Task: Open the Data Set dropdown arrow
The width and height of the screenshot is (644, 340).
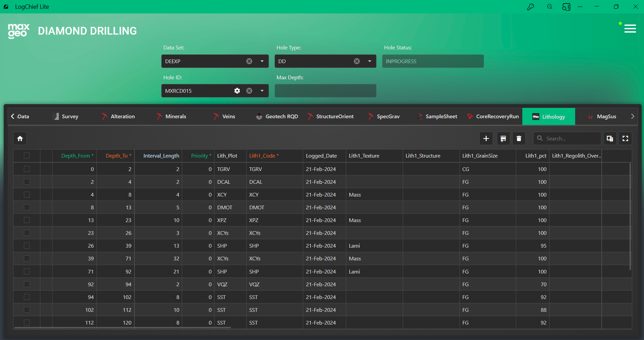Action: 262,61
